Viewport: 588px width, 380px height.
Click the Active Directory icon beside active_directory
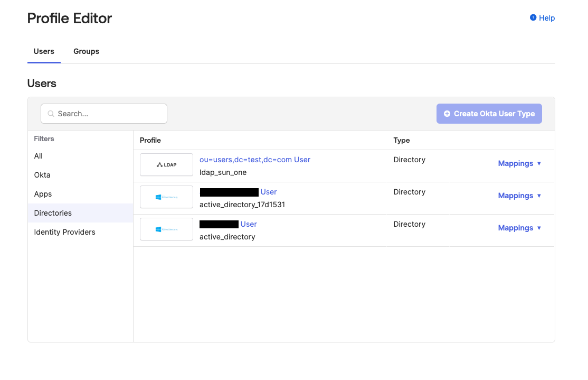point(166,229)
